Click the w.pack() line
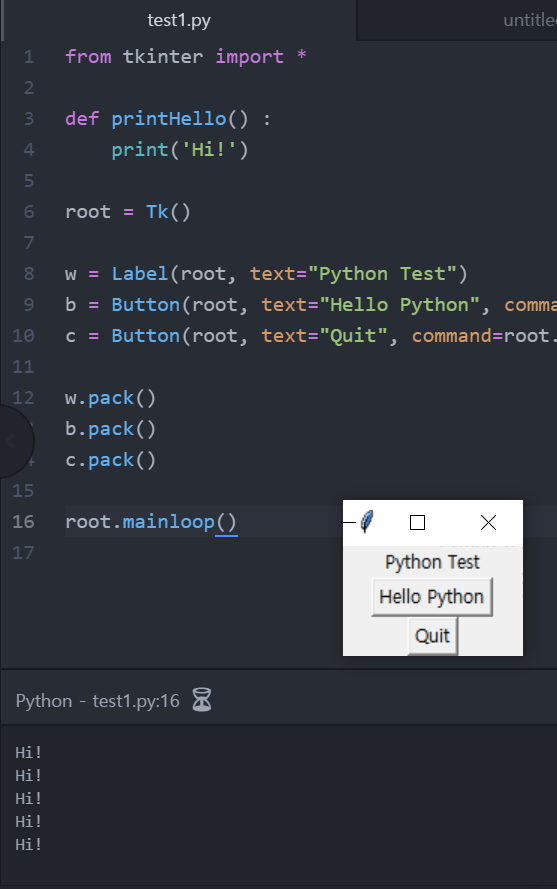Image resolution: width=557 pixels, height=889 pixels. click(x=111, y=398)
